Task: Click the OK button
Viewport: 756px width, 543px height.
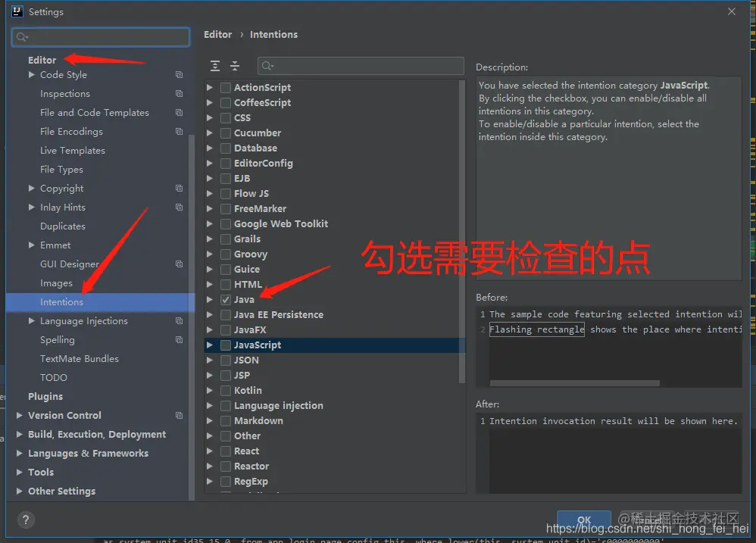Action: [x=584, y=520]
